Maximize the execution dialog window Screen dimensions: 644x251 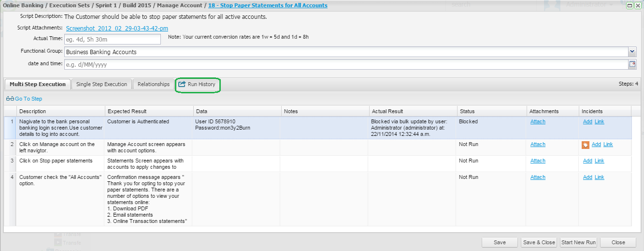[x=629, y=5]
